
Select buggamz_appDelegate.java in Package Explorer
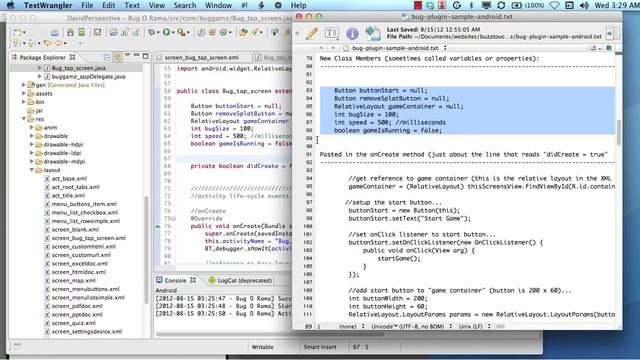(89, 76)
